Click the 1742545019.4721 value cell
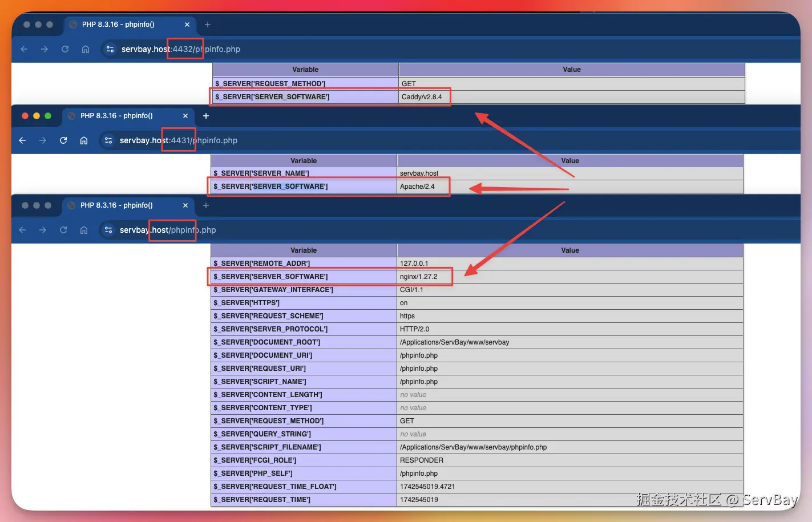This screenshot has width=812, height=522. point(570,487)
